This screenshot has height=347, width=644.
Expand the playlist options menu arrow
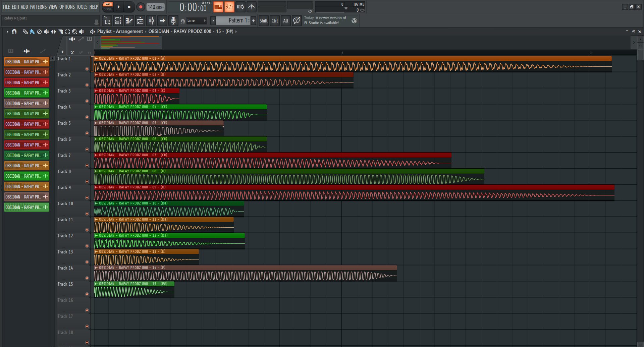(x=7, y=32)
